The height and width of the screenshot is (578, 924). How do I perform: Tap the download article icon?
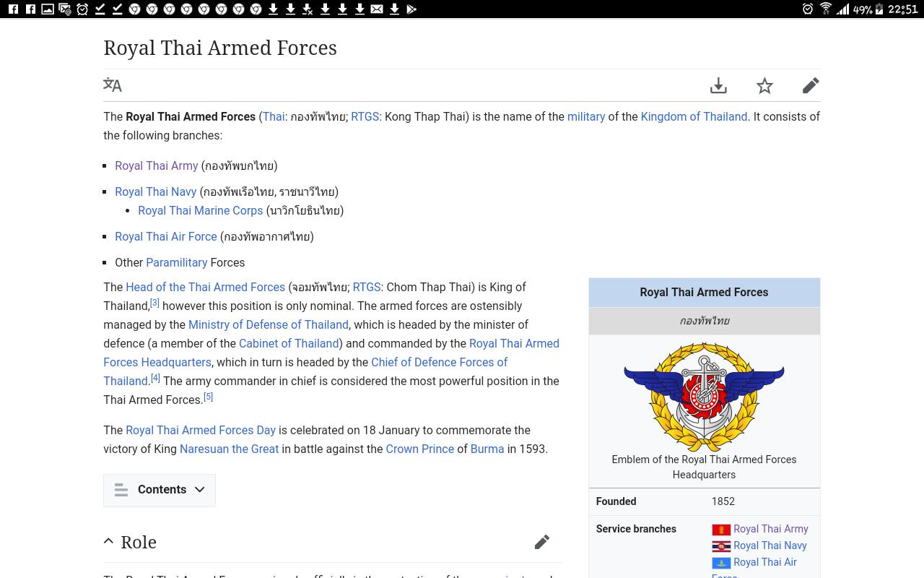[x=718, y=86]
